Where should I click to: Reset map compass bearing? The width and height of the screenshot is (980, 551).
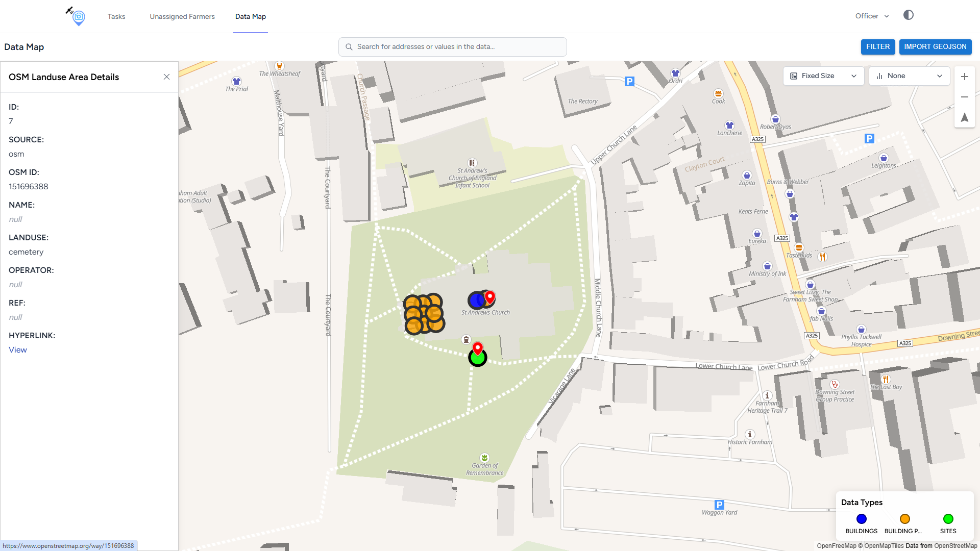964,118
